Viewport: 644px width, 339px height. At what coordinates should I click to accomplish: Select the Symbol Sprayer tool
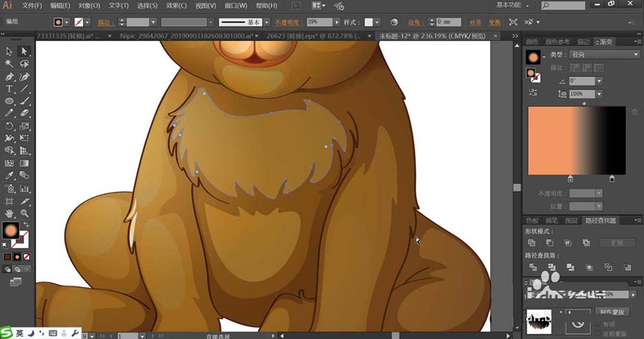[x=9, y=188]
